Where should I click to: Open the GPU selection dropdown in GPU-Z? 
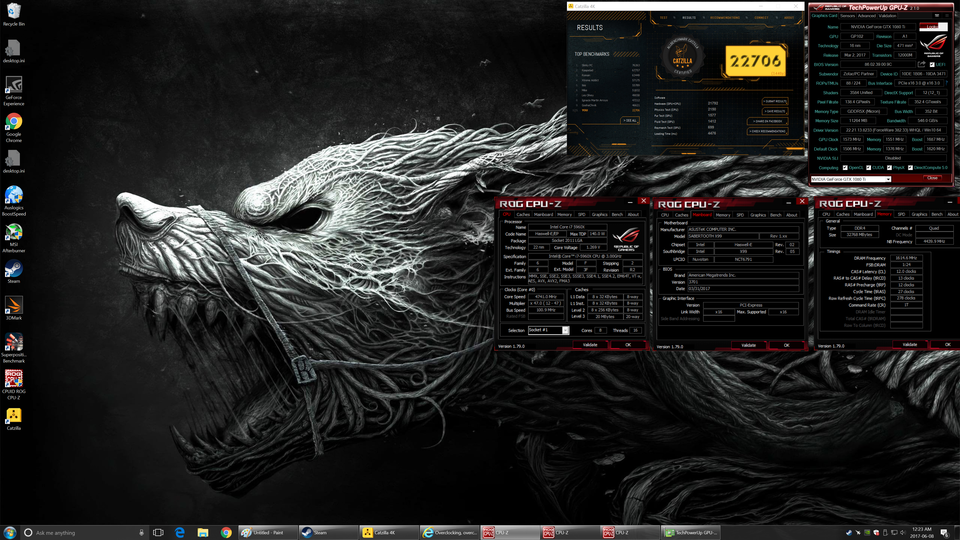click(x=851, y=179)
